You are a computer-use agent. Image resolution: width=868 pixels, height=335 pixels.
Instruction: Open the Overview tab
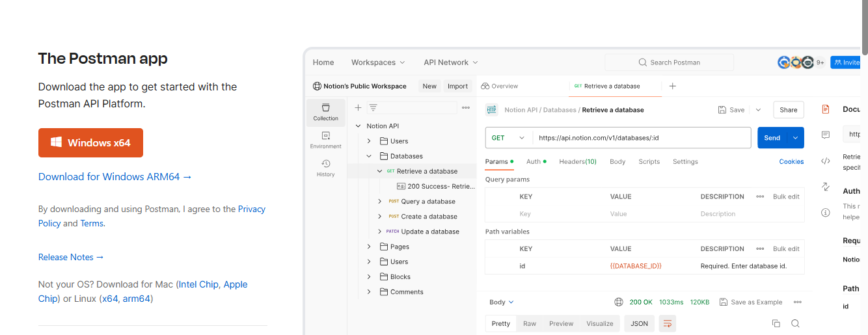click(500, 86)
